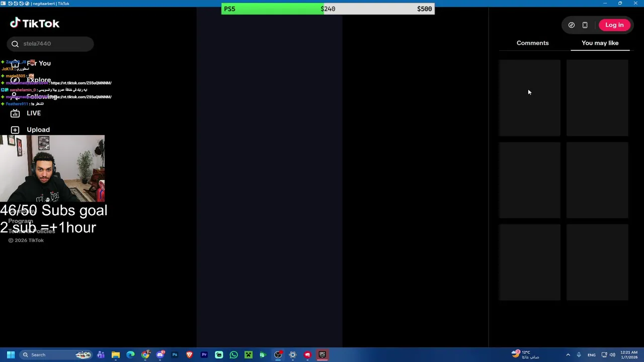Viewport: 644px width, 362px height.
Task: Open Epic Games Launcher from the taskbar
Action: point(322,355)
